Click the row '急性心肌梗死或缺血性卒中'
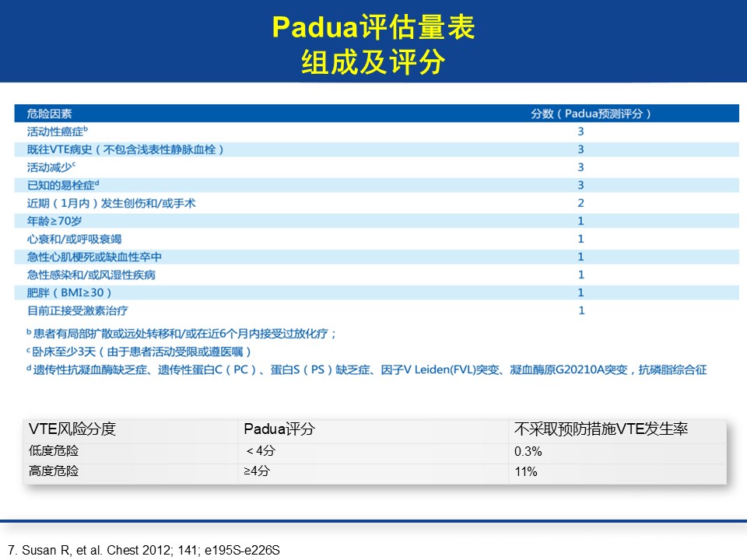This screenshot has width=747, height=560. [377, 257]
